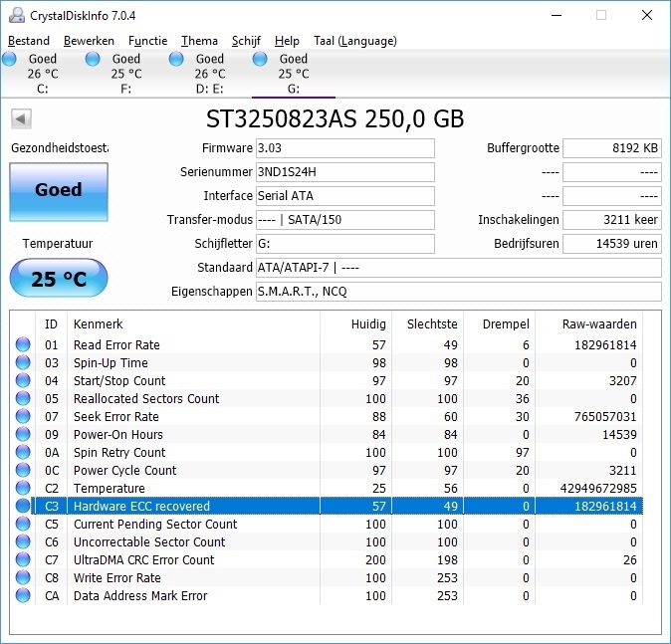This screenshot has height=644, width=671.
Task: Click the ID column header
Action: tap(51, 323)
